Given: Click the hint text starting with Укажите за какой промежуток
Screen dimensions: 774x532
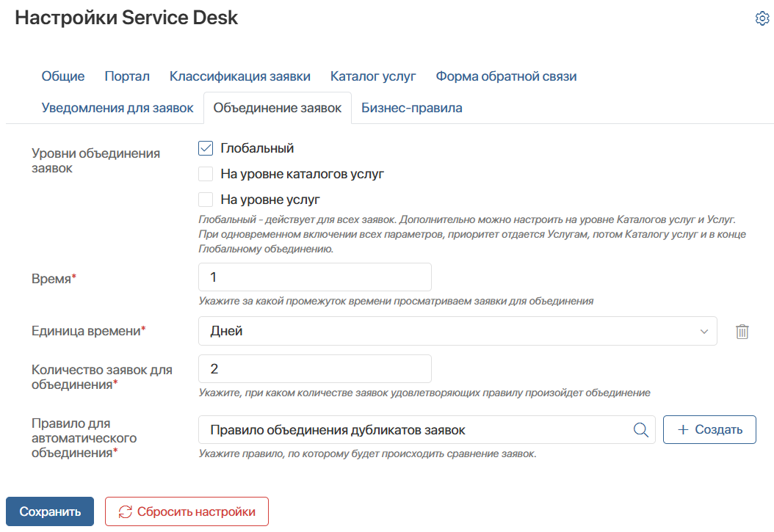Looking at the screenshot, I should 396,301.
